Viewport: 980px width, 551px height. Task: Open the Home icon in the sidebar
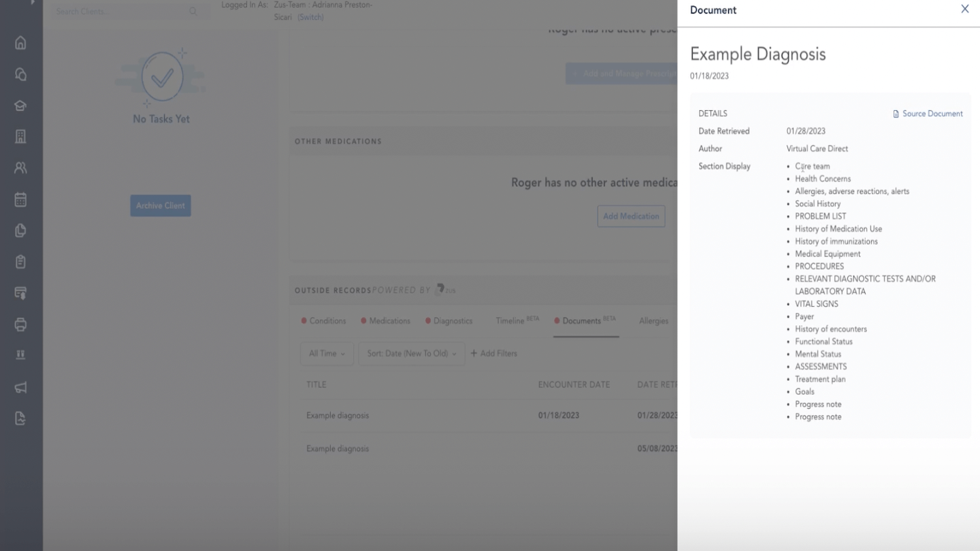point(20,43)
